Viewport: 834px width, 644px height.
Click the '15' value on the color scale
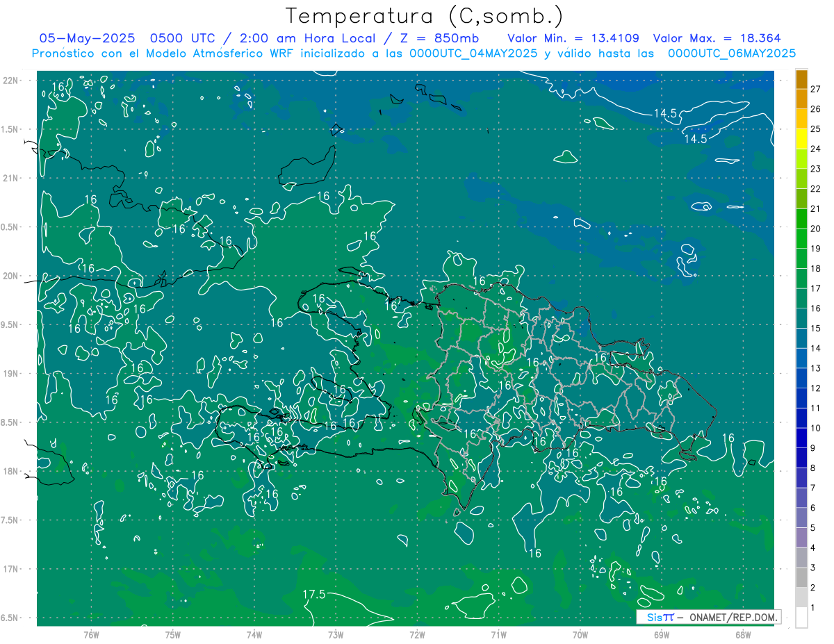tap(816, 329)
